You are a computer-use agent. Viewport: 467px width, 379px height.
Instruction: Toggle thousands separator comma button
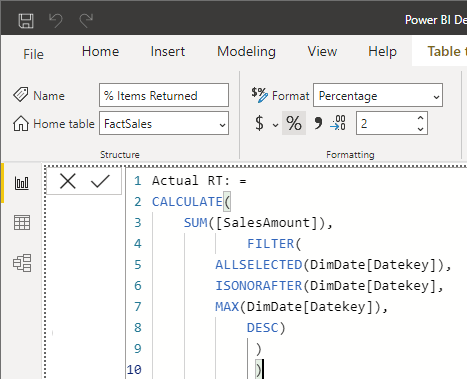[318, 123]
